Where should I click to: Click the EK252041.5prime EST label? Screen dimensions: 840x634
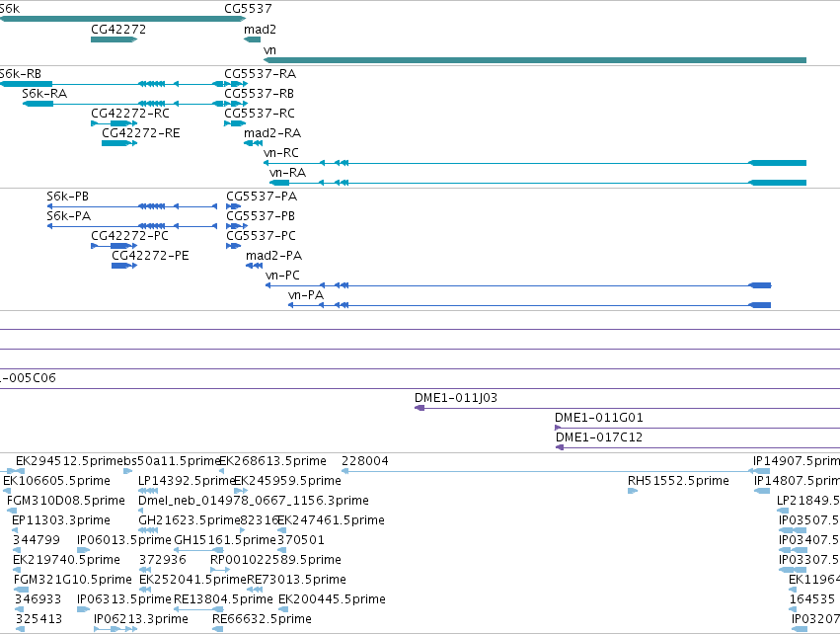click(x=192, y=580)
